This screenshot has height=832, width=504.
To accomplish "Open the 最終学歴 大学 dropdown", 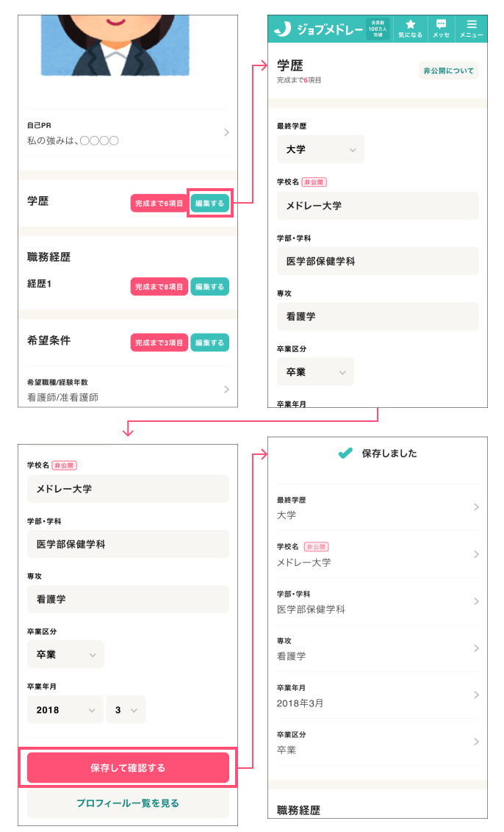I will click(x=320, y=149).
